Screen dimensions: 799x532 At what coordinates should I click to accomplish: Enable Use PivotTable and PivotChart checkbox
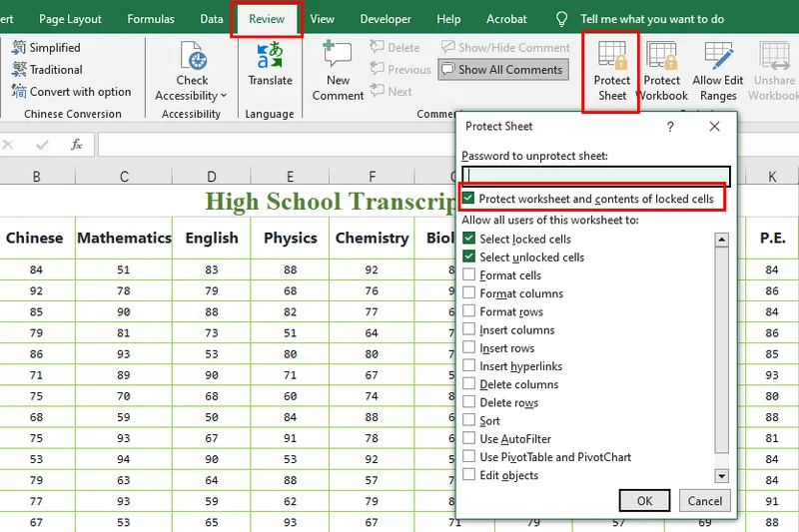[468, 457]
